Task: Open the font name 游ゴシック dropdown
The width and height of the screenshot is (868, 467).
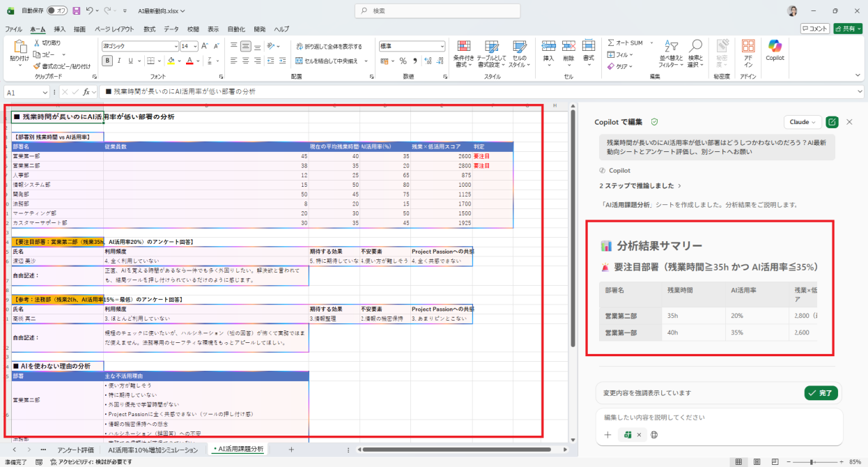Action: 174,46
